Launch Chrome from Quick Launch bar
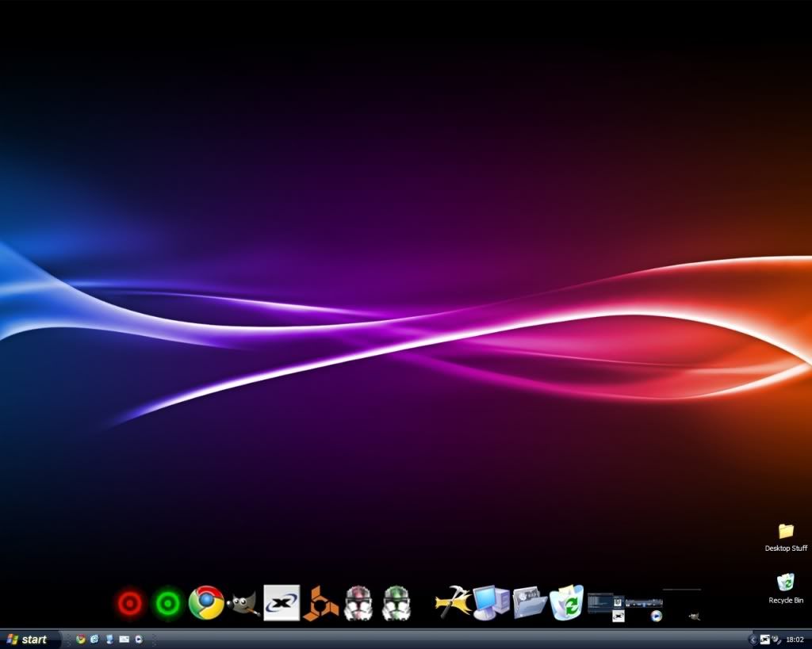 81,639
